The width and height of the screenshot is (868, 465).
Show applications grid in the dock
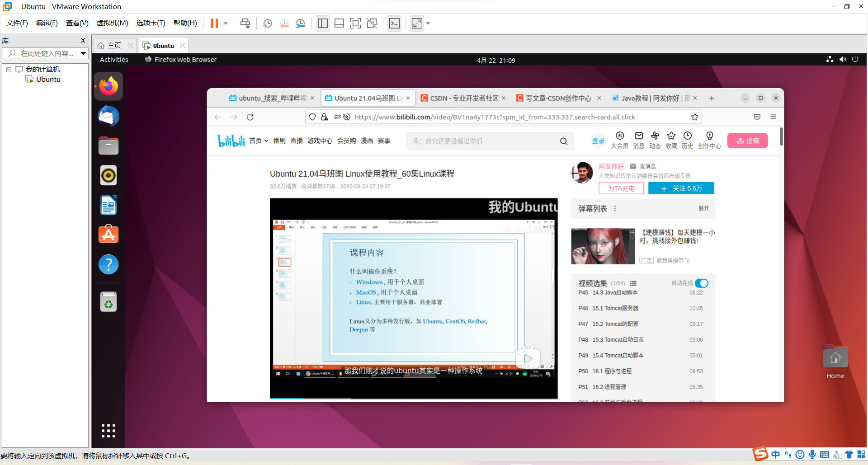108,431
